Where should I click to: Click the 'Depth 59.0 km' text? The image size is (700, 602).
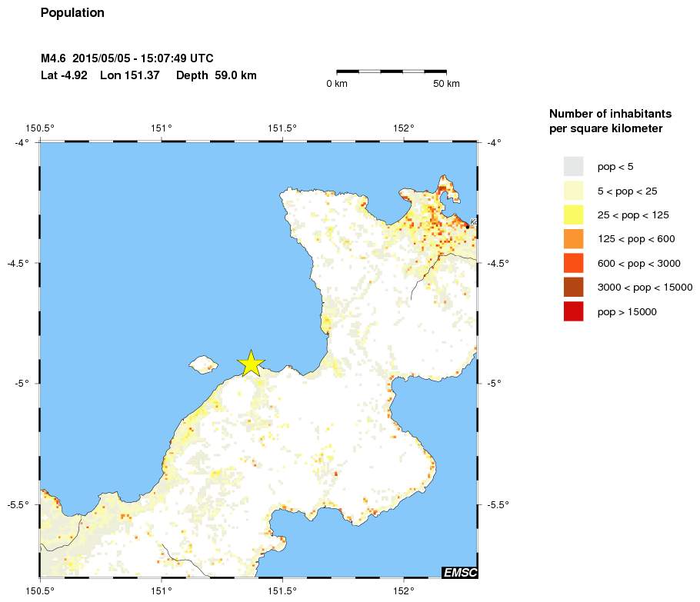pos(216,75)
